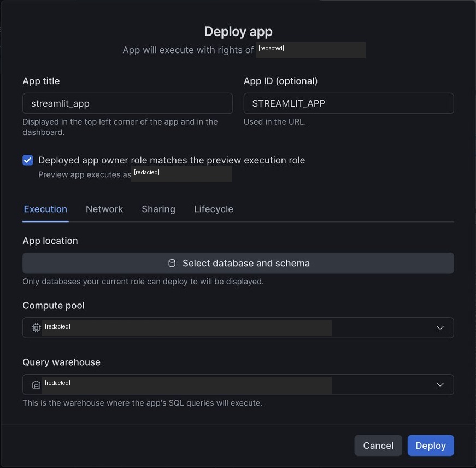
Task: Uncheck owner role matches preview role checkbox
Action: 28,160
